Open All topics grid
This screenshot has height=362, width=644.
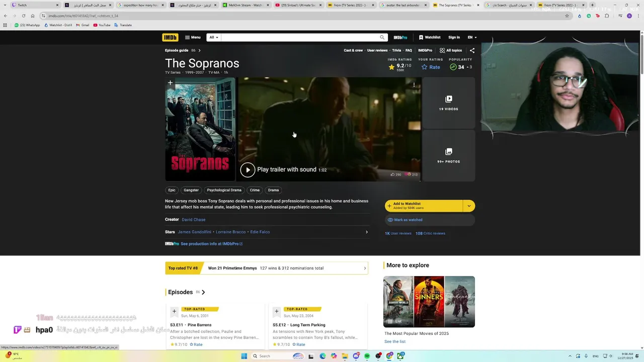click(450, 50)
